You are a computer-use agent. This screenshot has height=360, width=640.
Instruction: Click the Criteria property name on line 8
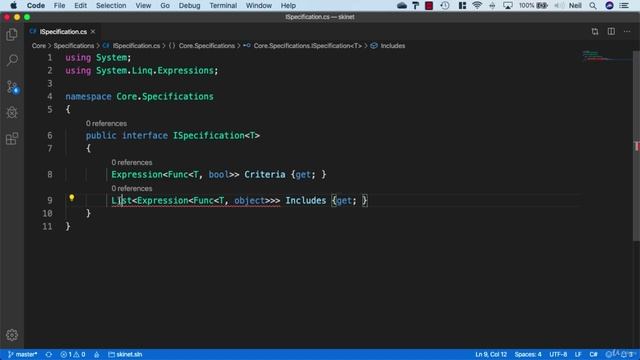point(264,175)
